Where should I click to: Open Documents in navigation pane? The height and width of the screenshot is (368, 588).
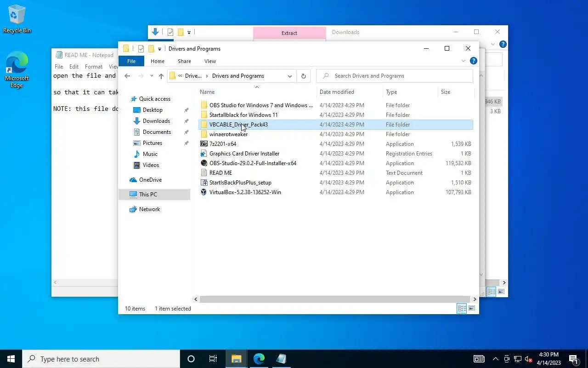(157, 132)
